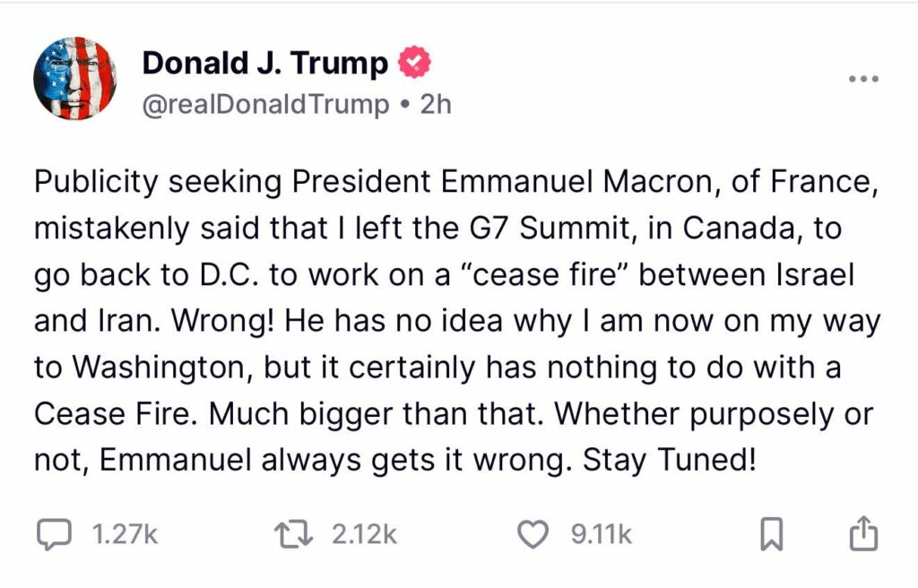Image resolution: width=918 pixels, height=588 pixels.
Task: View the 1.27k replies count
Action: click(x=126, y=535)
